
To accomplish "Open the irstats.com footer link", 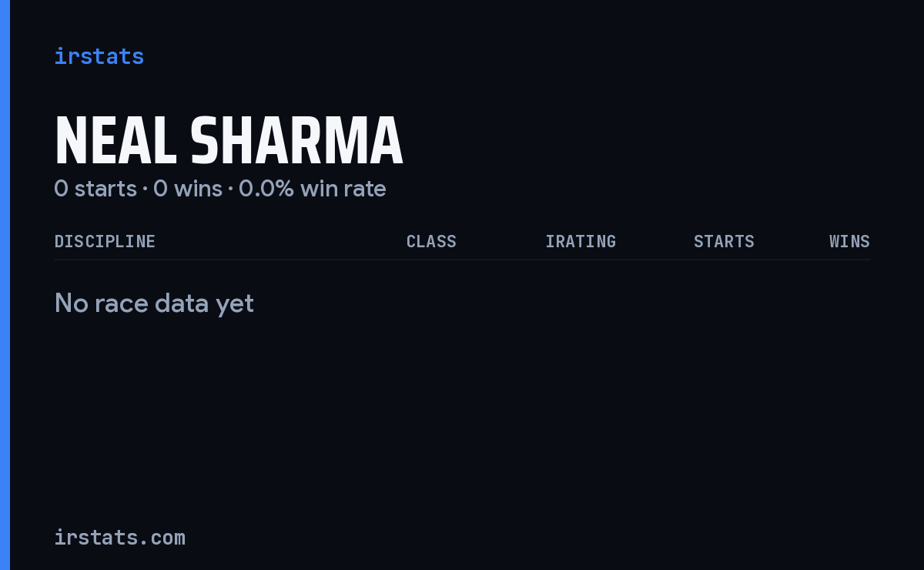I will [x=119, y=538].
